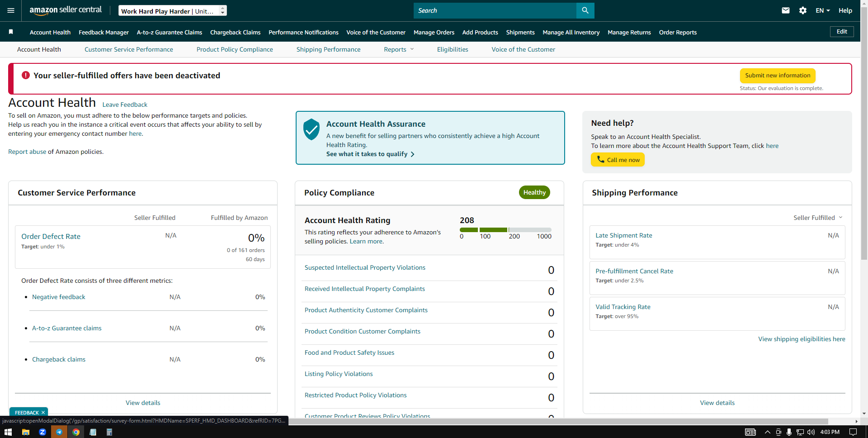
Task: Click the Edit button for favorites bar
Action: [x=842, y=32]
